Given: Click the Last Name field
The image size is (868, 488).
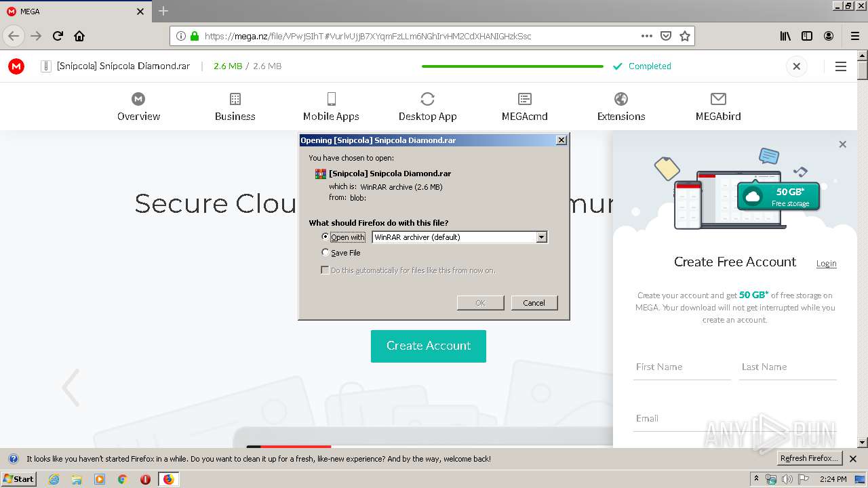Looking at the screenshot, I should coord(788,367).
